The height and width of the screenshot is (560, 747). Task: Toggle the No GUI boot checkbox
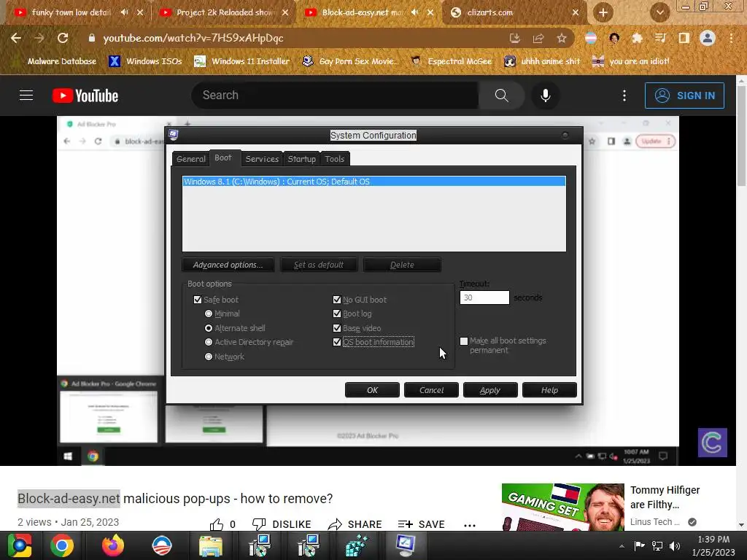tap(337, 300)
